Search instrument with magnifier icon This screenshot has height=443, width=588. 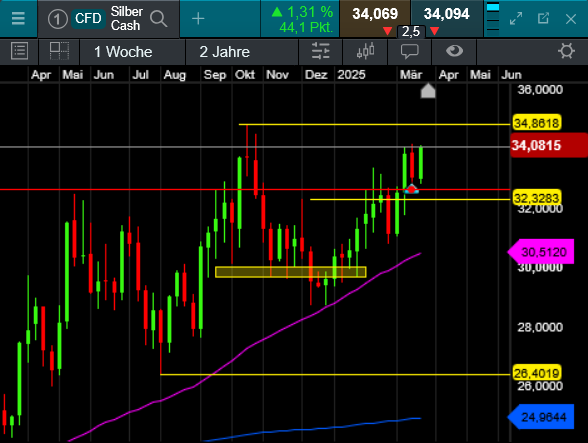[158, 18]
